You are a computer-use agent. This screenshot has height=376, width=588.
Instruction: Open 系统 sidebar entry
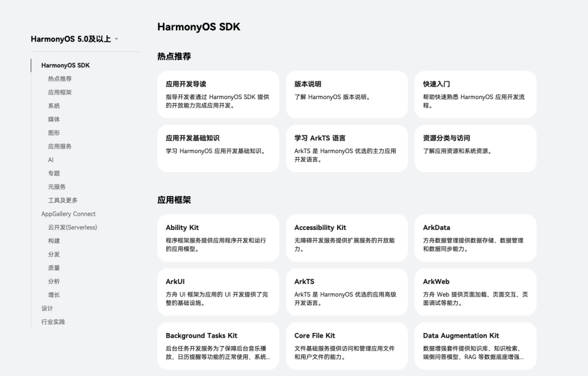(53, 106)
